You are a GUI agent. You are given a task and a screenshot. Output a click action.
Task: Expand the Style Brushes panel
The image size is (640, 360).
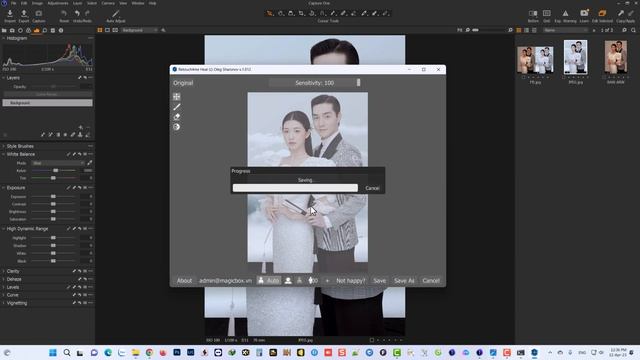4,146
